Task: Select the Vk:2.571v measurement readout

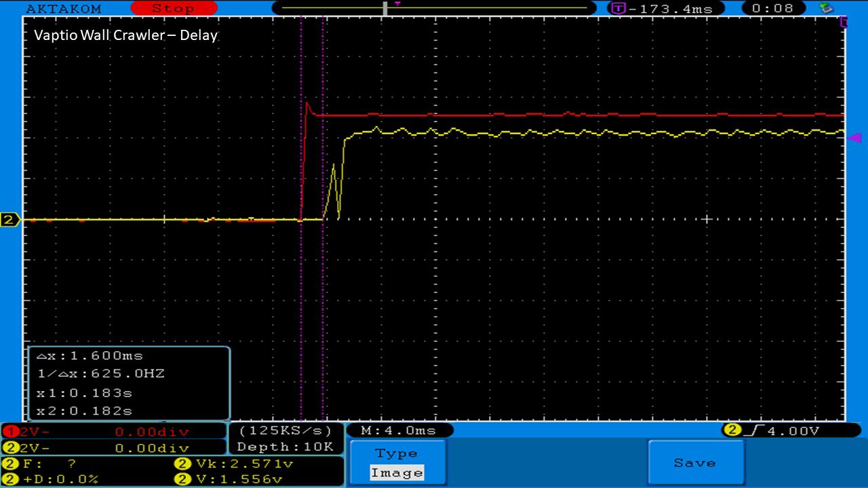Action: (x=234, y=464)
